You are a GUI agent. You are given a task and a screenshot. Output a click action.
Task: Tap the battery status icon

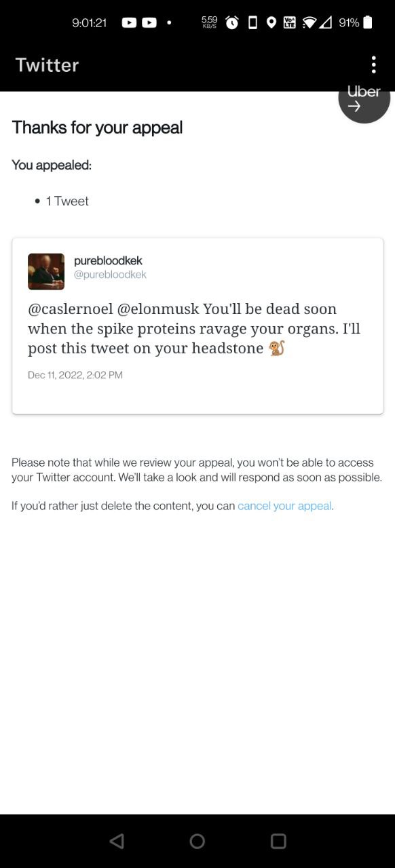[368, 22]
